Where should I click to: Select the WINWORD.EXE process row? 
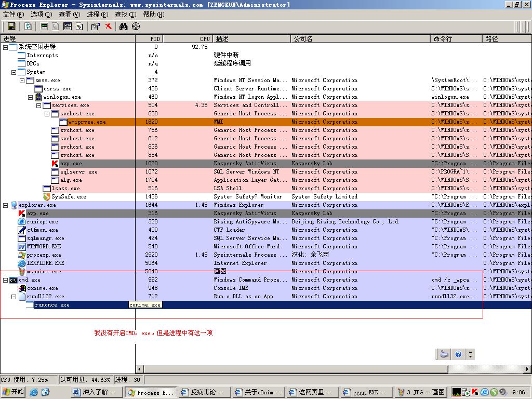pos(44,247)
